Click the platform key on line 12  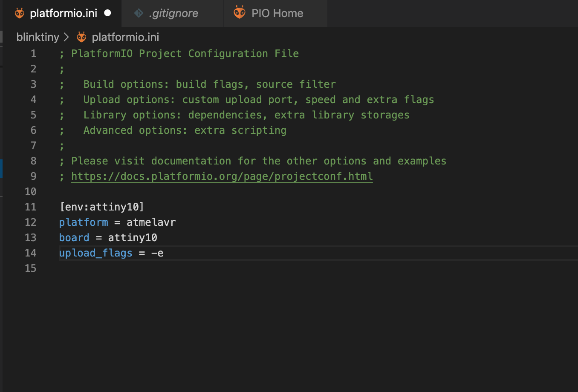point(84,222)
